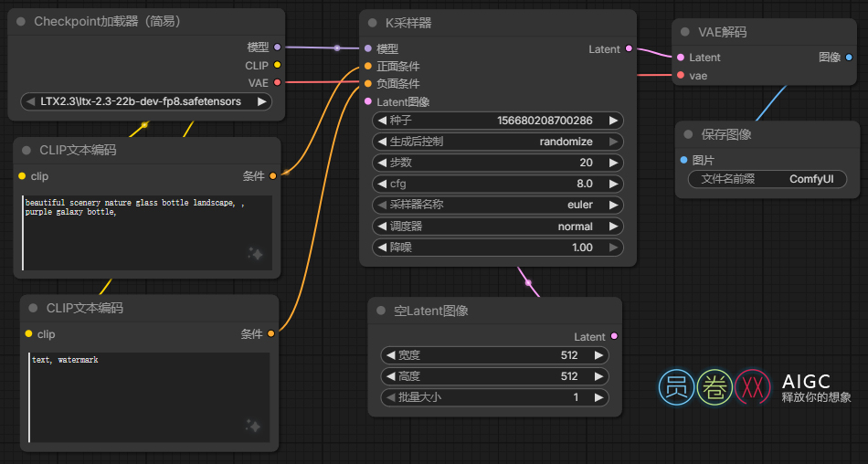Click sparkle icon in positive prompt box

255,254
